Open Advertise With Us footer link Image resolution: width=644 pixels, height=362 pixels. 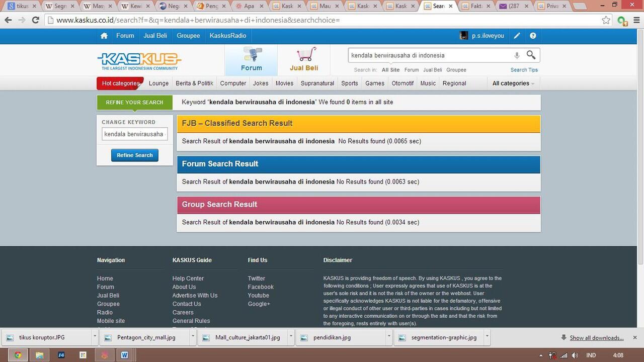195,296
